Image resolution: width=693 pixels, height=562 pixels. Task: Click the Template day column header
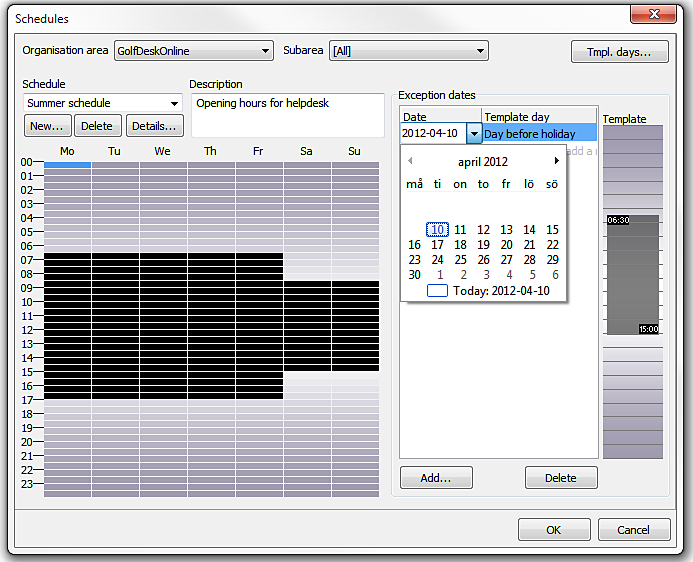pos(539,117)
